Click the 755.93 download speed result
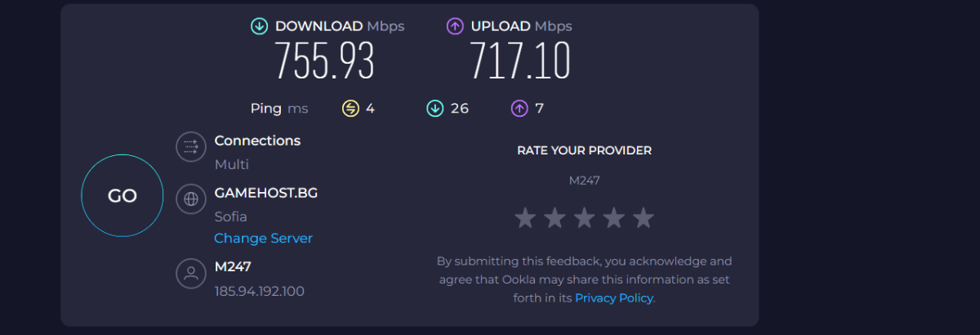980x335 pixels. click(x=324, y=61)
